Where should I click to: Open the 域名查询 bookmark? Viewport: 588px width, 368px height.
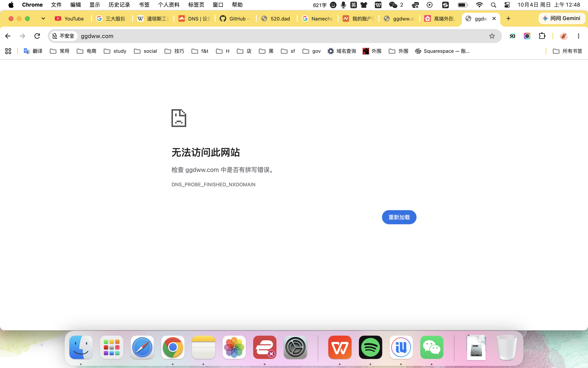(x=342, y=51)
